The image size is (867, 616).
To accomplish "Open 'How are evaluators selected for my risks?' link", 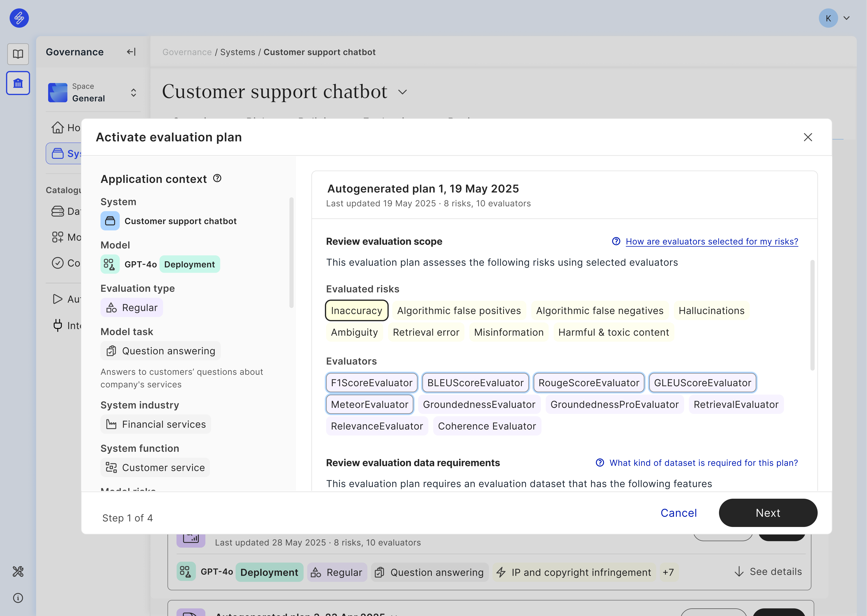I will click(712, 242).
